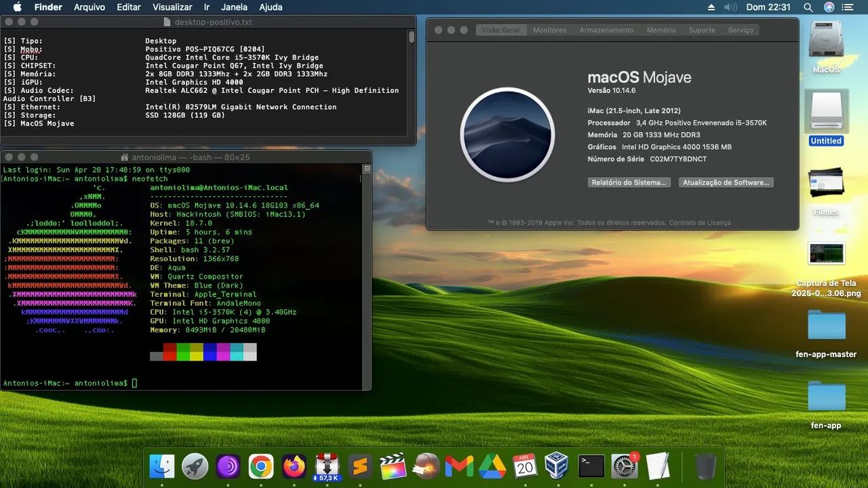Switch to the Suporte tab
Image resolution: width=868 pixels, height=488 pixels.
coord(702,30)
